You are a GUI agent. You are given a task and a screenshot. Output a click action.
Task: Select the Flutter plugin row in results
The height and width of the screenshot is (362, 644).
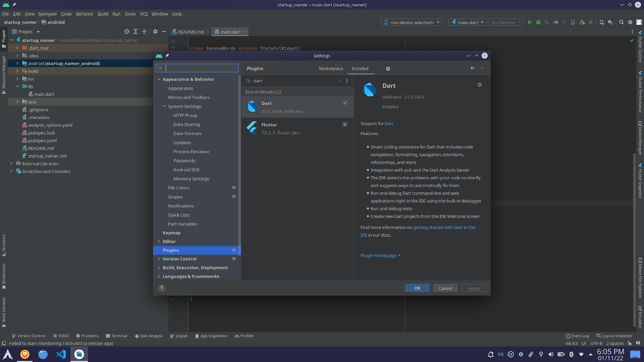tap(297, 128)
